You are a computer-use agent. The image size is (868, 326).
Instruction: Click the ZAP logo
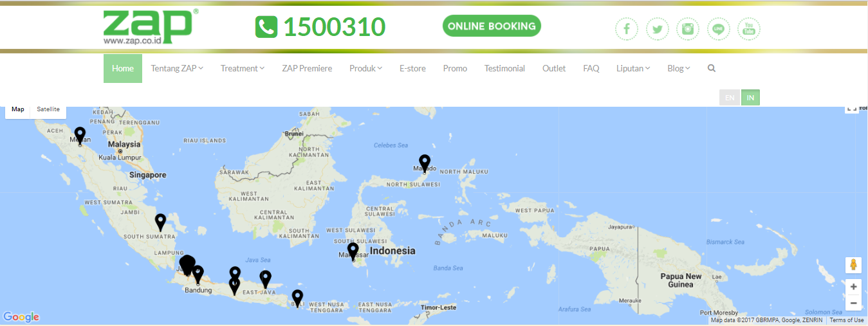pyautogui.click(x=151, y=27)
